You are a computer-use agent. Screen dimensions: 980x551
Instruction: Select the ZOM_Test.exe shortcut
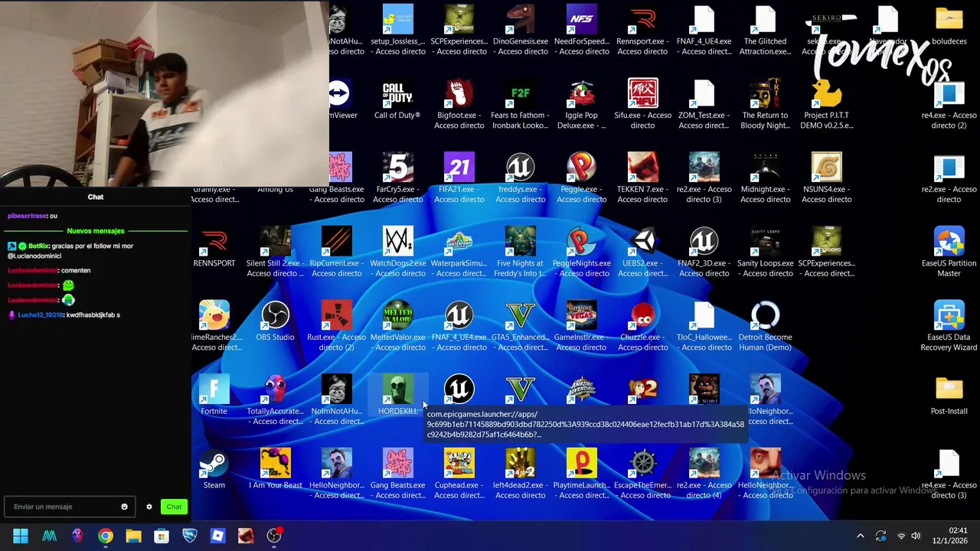point(704,103)
